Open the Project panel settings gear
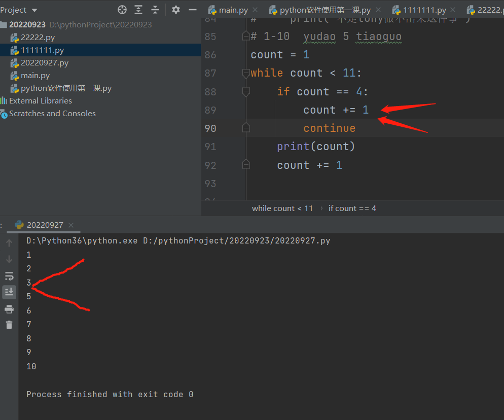 [x=176, y=10]
